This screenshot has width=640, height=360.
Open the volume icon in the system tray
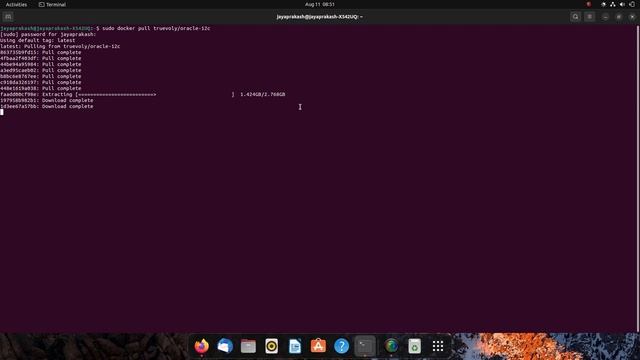(x=622, y=4)
